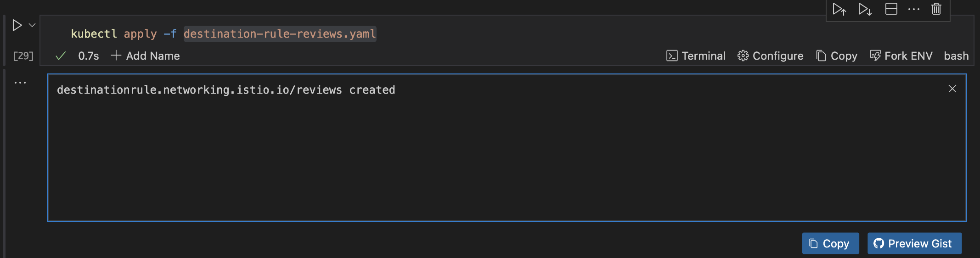Split the cell
The height and width of the screenshot is (258, 980).
[891, 9]
